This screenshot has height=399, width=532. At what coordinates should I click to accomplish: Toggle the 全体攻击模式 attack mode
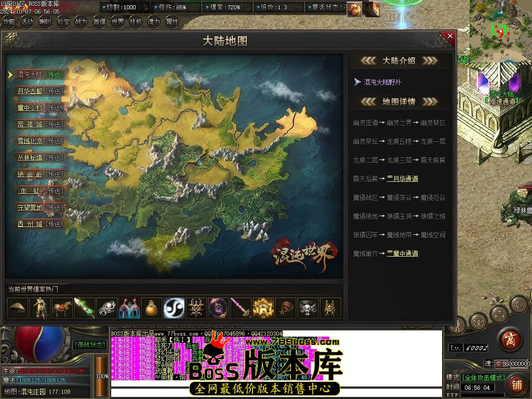pyautogui.click(x=483, y=377)
